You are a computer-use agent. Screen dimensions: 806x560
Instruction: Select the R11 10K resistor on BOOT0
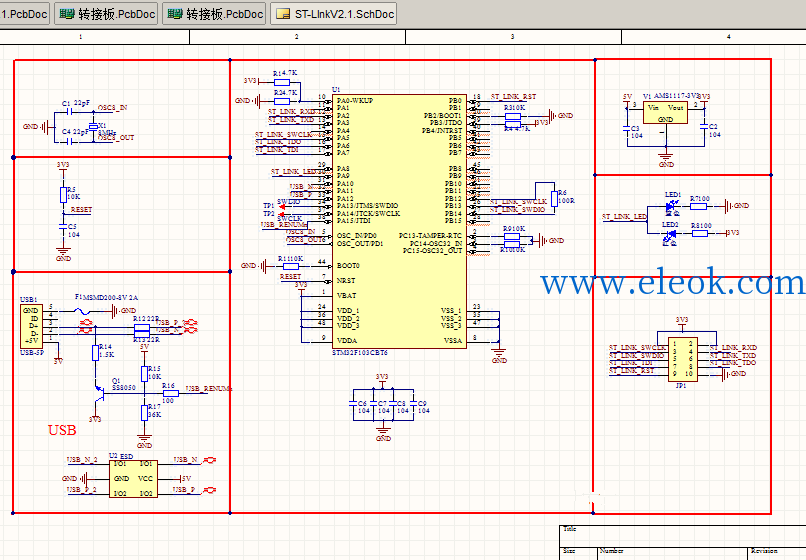pos(291,266)
